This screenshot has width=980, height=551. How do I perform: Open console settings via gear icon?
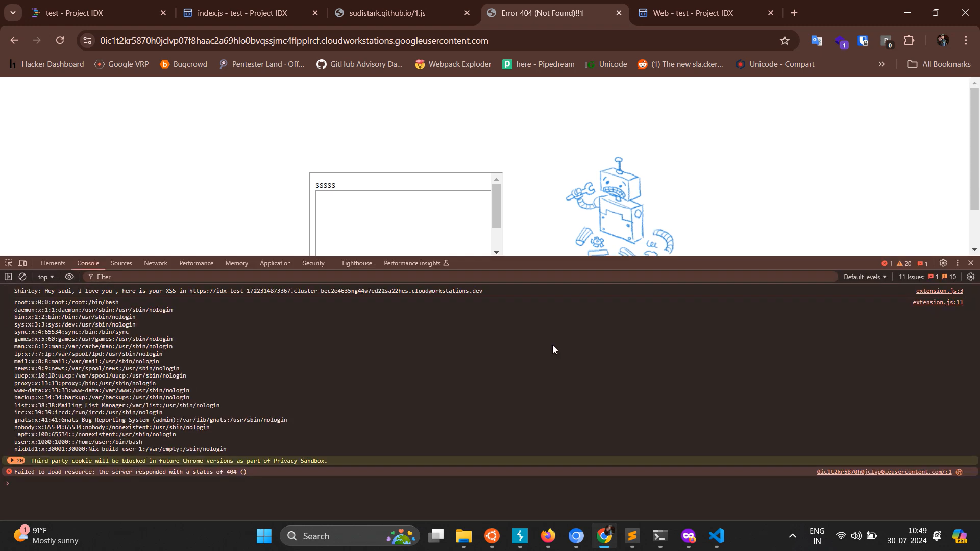coord(971,277)
